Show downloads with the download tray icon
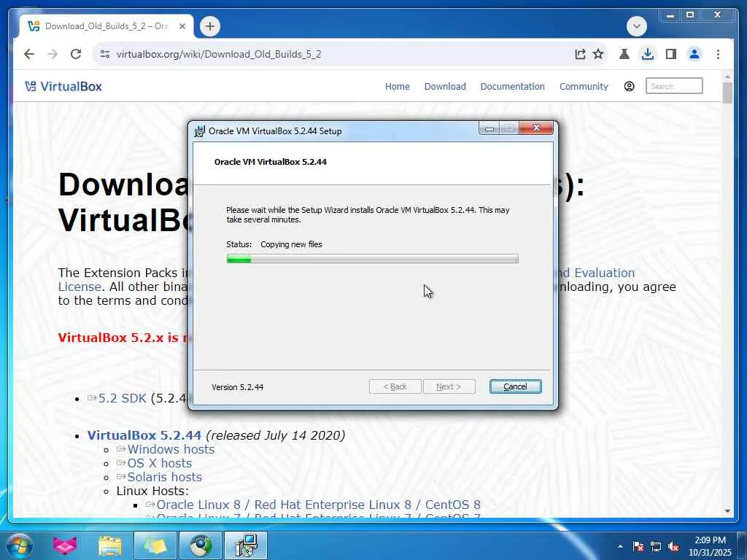 click(x=648, y=54)
